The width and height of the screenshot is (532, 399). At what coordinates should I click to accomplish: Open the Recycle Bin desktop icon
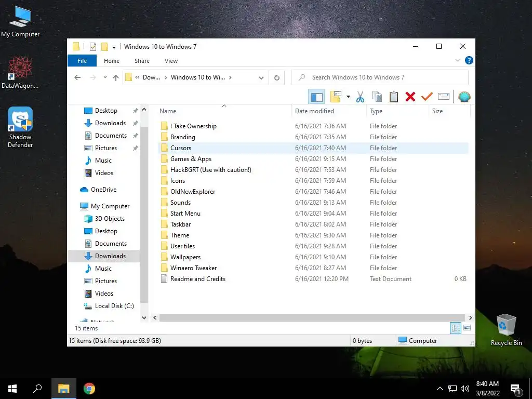click(506, 330)
